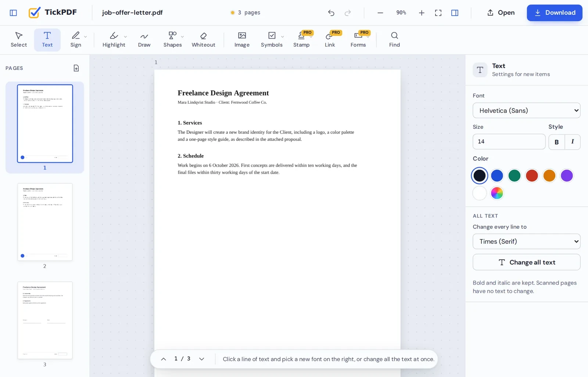Click the '3 pages' indicator
Viewport: 588px width, 377px height.
(245, 13)
